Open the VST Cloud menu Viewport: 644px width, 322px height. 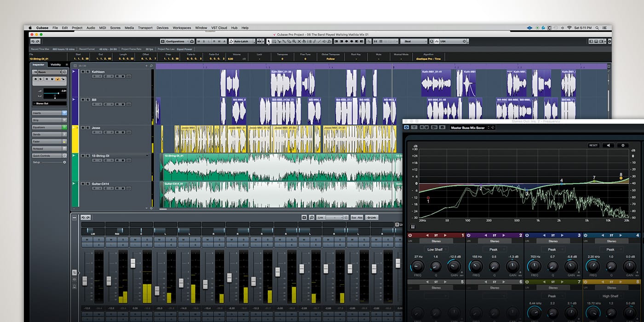point(219,28)
